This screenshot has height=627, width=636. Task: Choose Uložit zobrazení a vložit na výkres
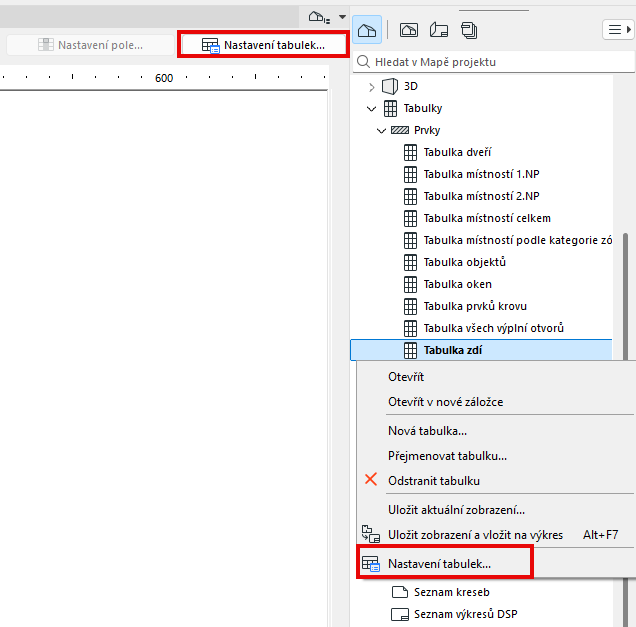pos(475,535)
